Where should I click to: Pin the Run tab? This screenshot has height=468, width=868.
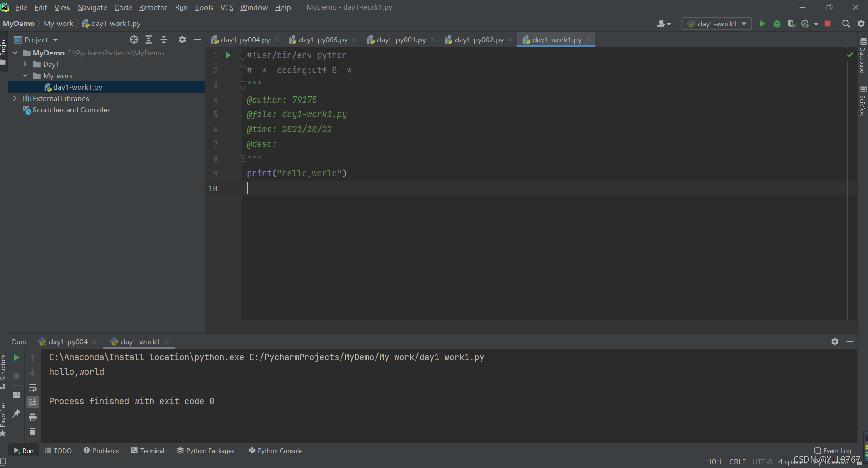point(16,413)
